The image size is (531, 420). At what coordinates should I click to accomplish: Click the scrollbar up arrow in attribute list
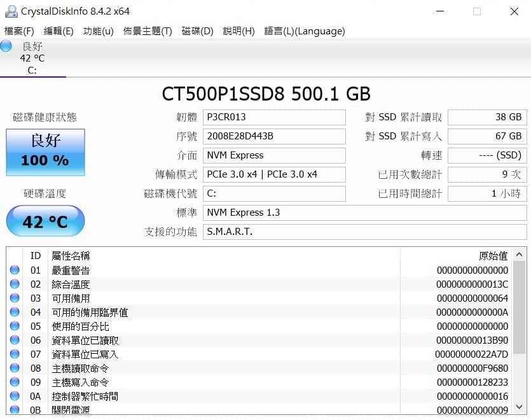(520, 255)
